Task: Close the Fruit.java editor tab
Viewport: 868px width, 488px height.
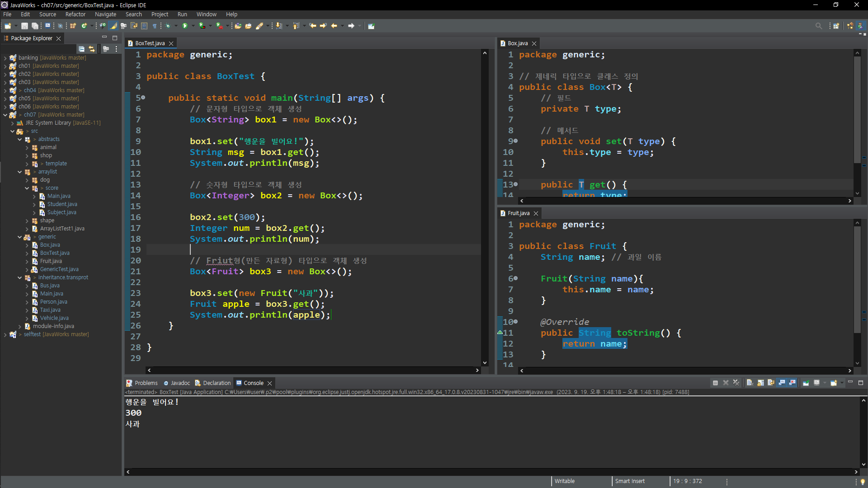Action: point(536,213)
